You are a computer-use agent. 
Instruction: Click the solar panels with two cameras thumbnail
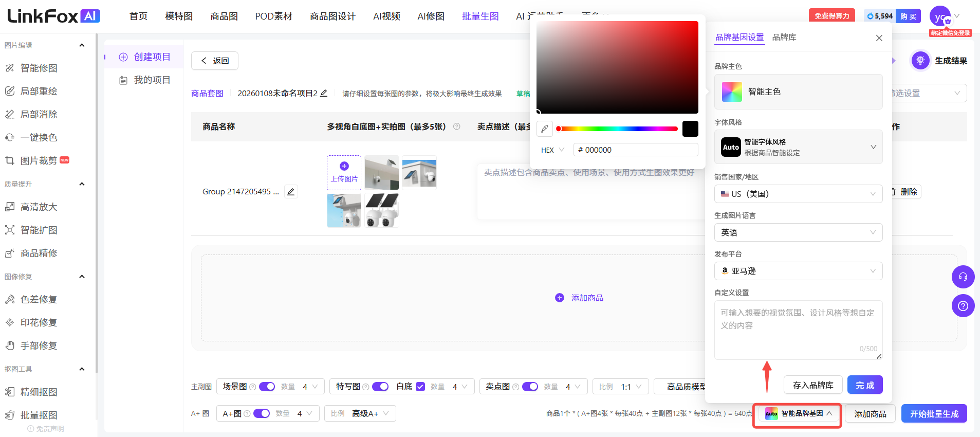(x=382, y=210)
